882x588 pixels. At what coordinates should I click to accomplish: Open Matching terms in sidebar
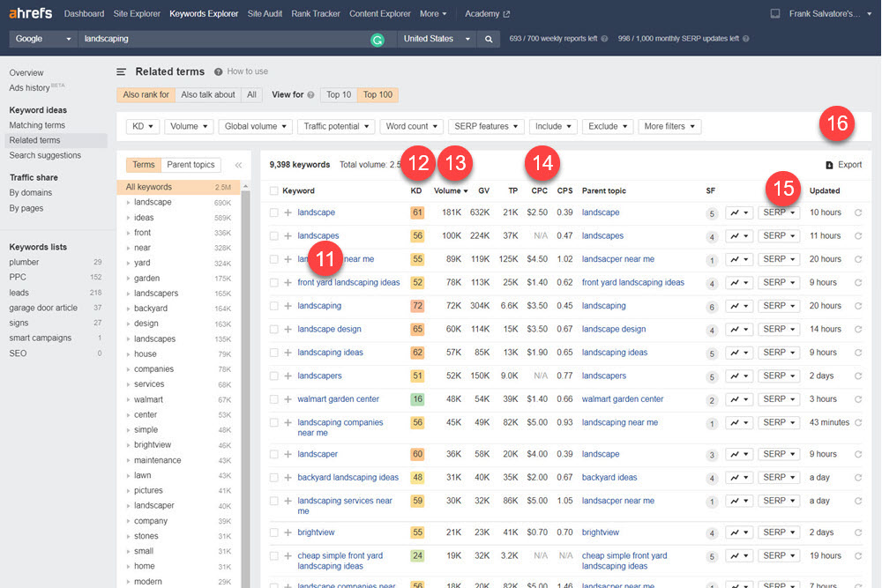click(x=37, y=125)
